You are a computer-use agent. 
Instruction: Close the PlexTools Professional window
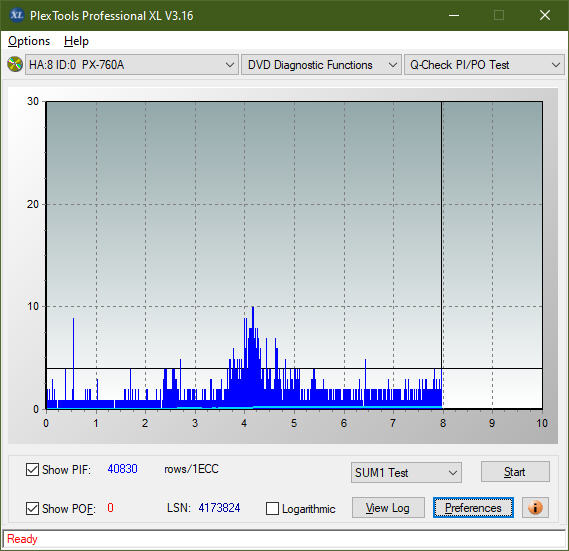click(545, 15)
